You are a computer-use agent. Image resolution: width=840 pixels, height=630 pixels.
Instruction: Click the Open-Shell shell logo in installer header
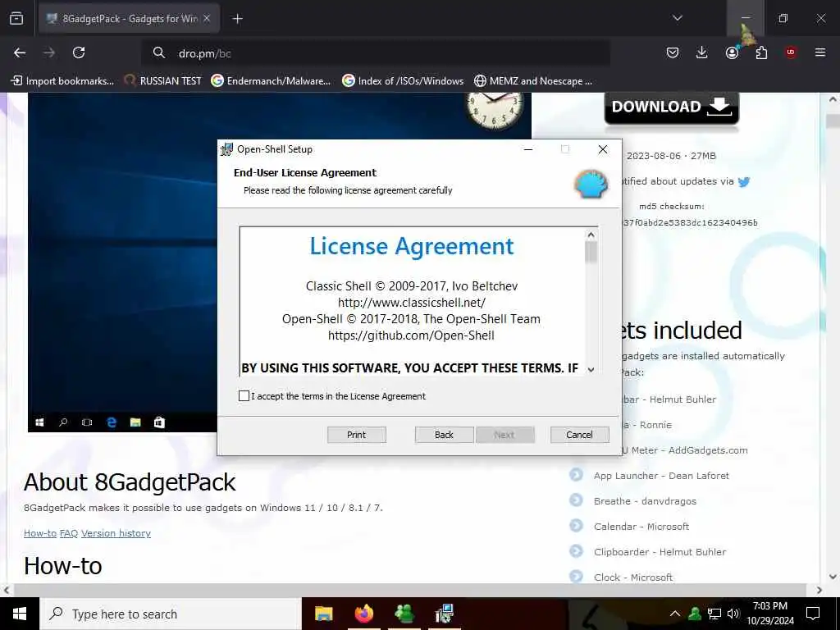click(x=591, y=184)
